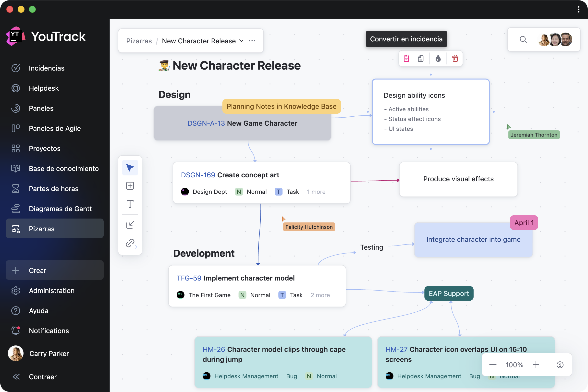Open the DSGN-169 issue link

(198, 175)
